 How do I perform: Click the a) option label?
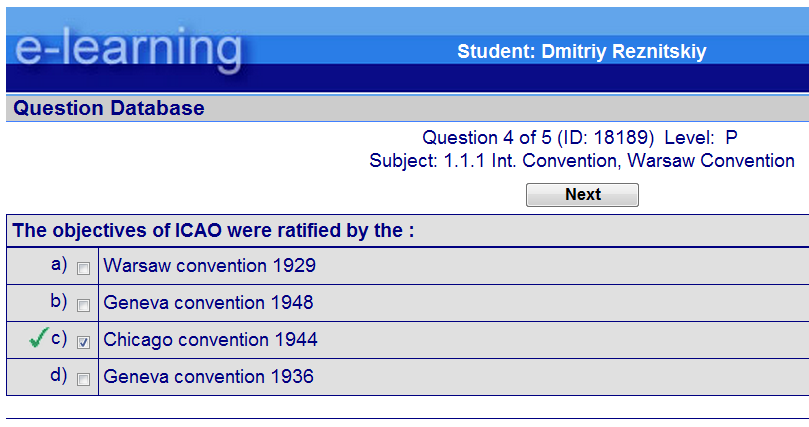[59, 264]
